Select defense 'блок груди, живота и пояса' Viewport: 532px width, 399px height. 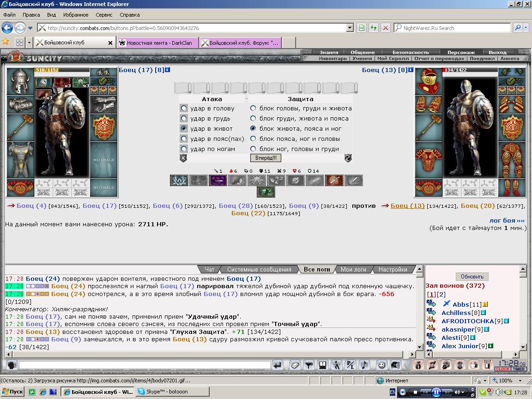[253, 118]
